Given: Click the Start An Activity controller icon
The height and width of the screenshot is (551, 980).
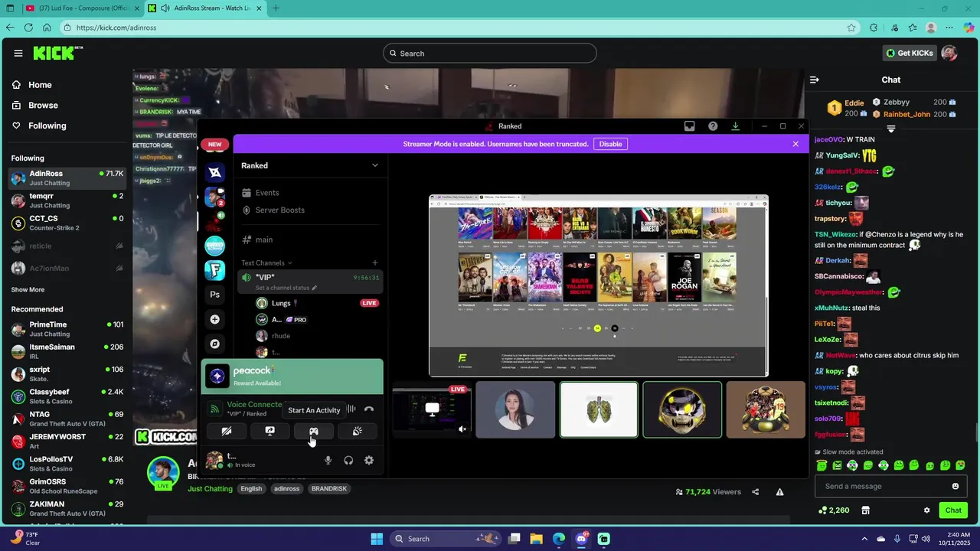Looking at the screenshot, I should coord(314,432).
